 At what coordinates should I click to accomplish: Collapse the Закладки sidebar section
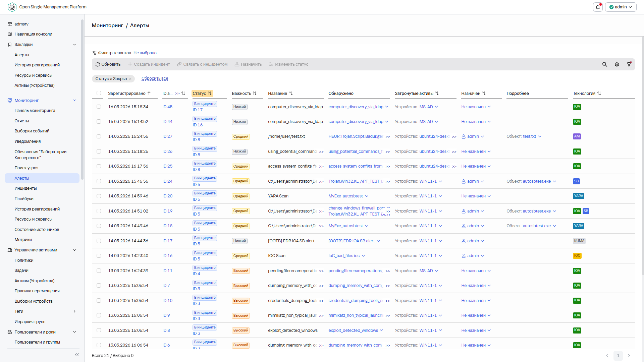point(74,45)
